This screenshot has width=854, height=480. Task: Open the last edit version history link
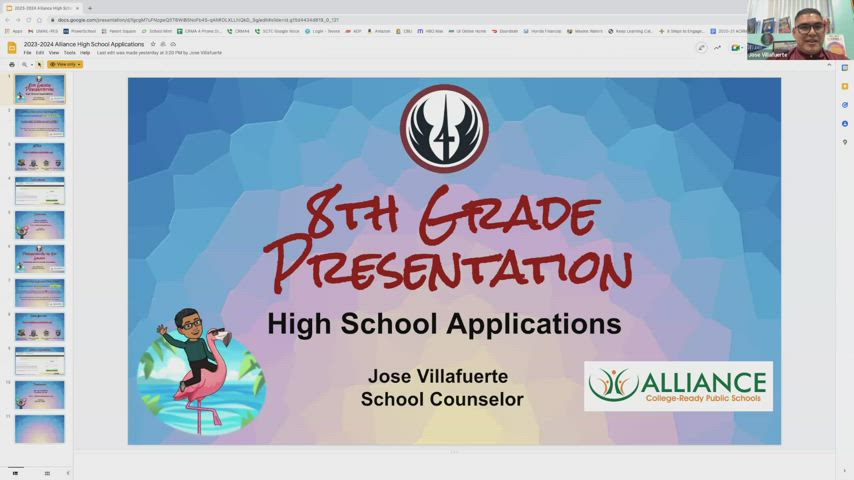click(159, 53)
